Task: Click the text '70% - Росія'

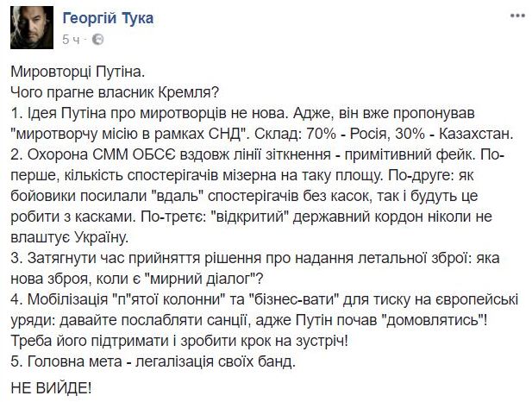Action: 345,135
